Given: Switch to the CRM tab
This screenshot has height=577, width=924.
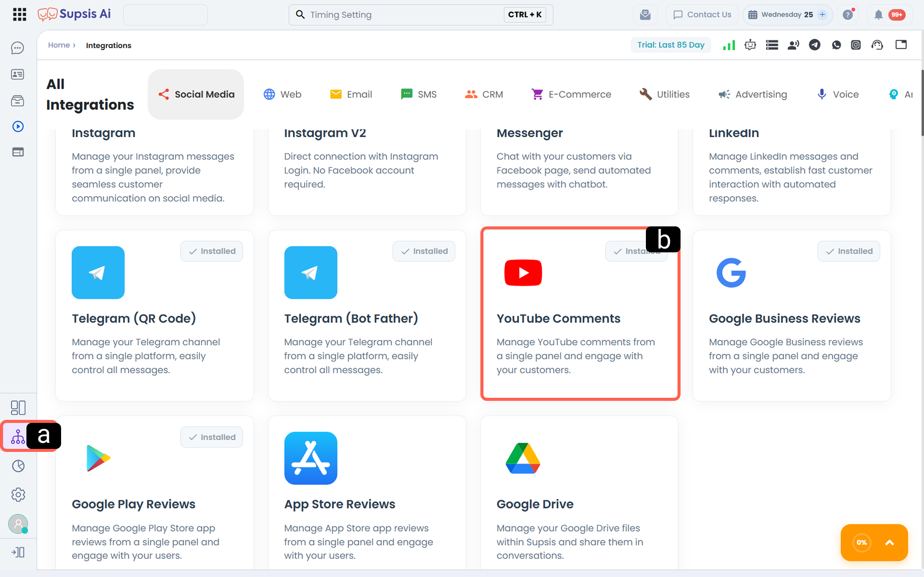Looking at the screenshot, I should tap(484, 94).
